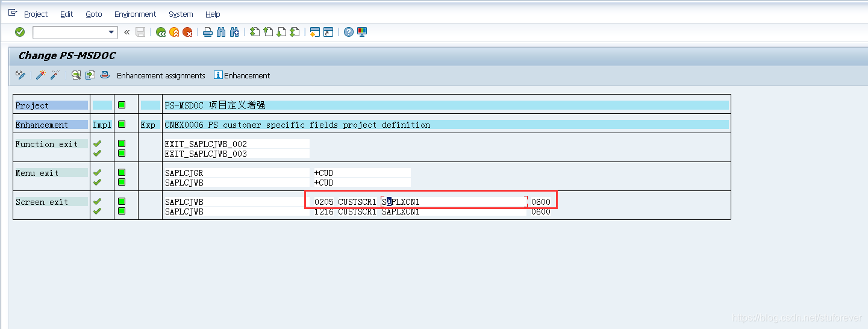The width and height of the screenshot is (868, 329).
Task: Click green status square in Enhancement row
Action: tap(122, 125)
